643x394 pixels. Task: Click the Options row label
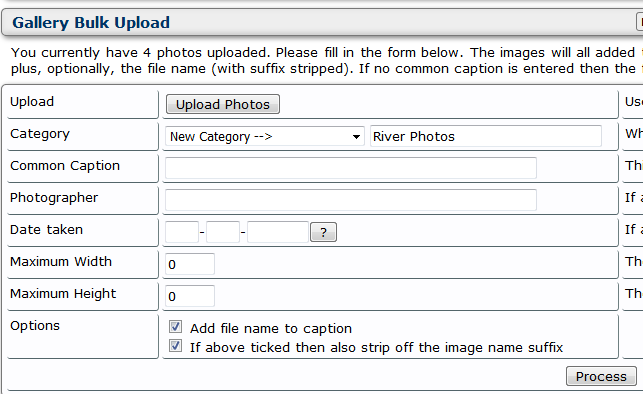coord(35,326)
